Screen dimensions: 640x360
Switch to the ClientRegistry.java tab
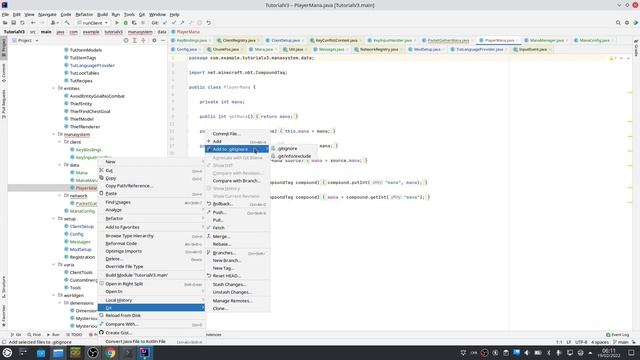(239, 40)
